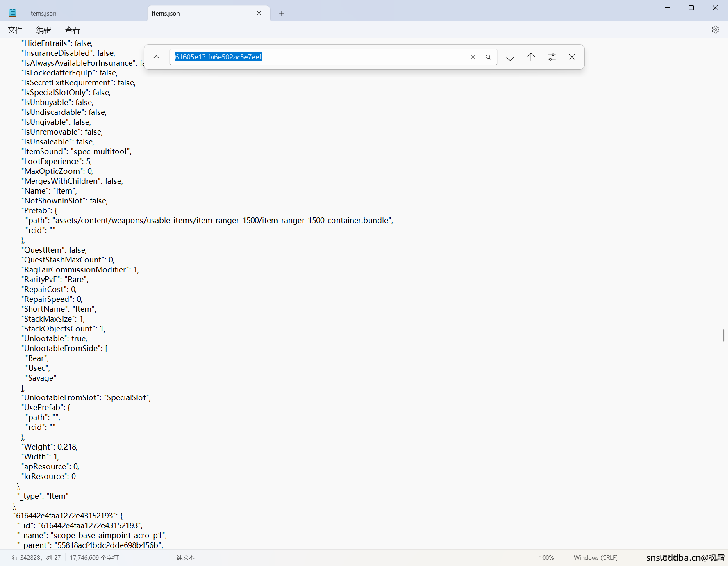Screen dimensions: 728x566
Task: Click the vertical scrollbar thumb
Action: click(x=723, y=335)
